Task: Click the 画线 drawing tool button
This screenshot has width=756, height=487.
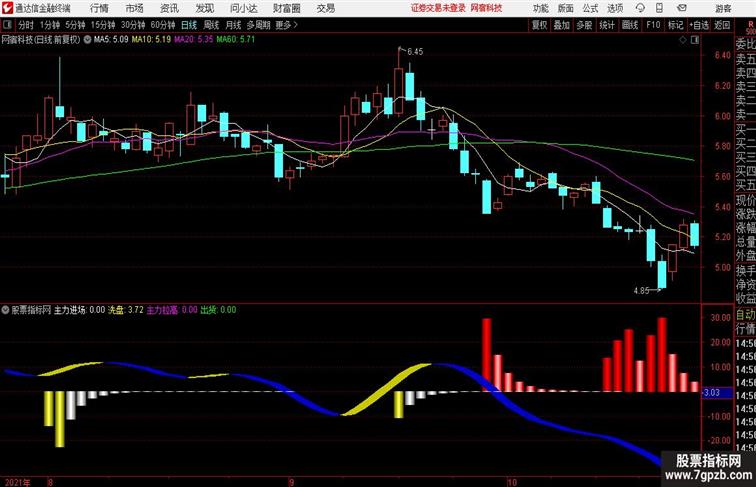Action: (630, 25)
